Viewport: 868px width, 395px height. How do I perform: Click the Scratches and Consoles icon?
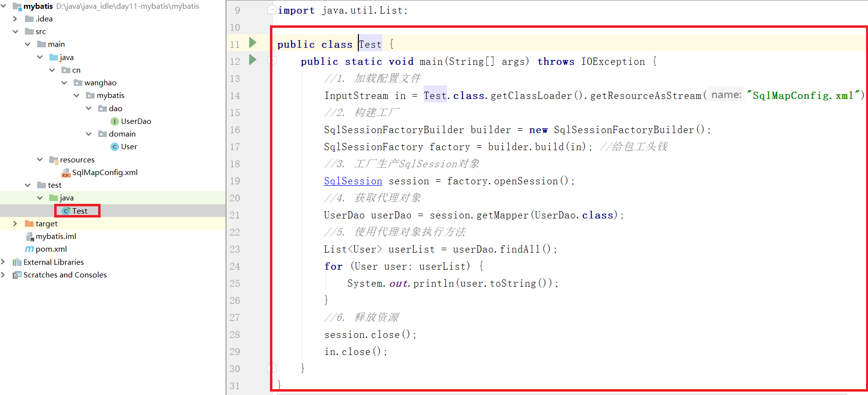tap(17, 275)
